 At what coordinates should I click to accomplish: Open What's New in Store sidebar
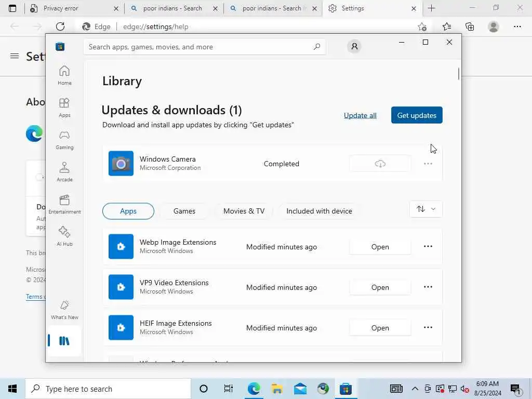(64, 310)
